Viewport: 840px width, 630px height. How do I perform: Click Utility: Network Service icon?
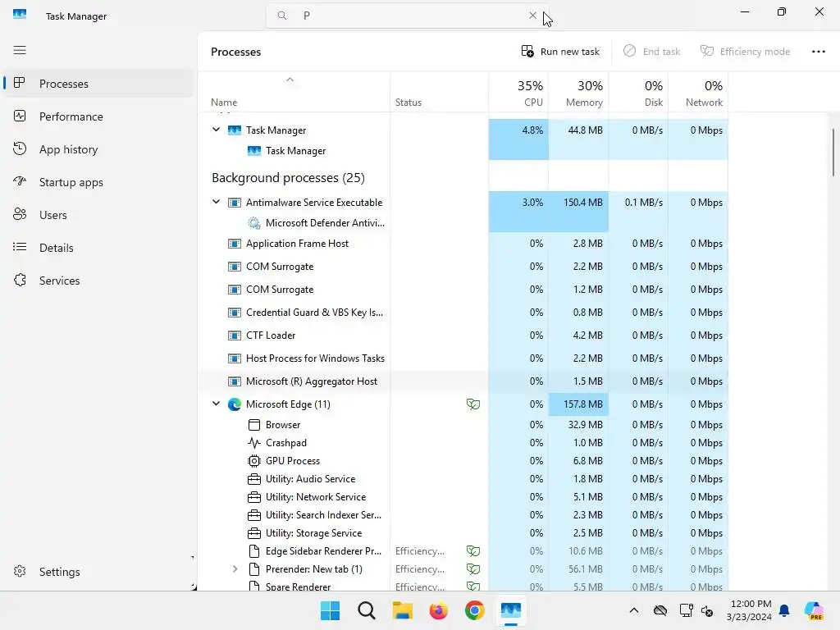coord(254,497)
